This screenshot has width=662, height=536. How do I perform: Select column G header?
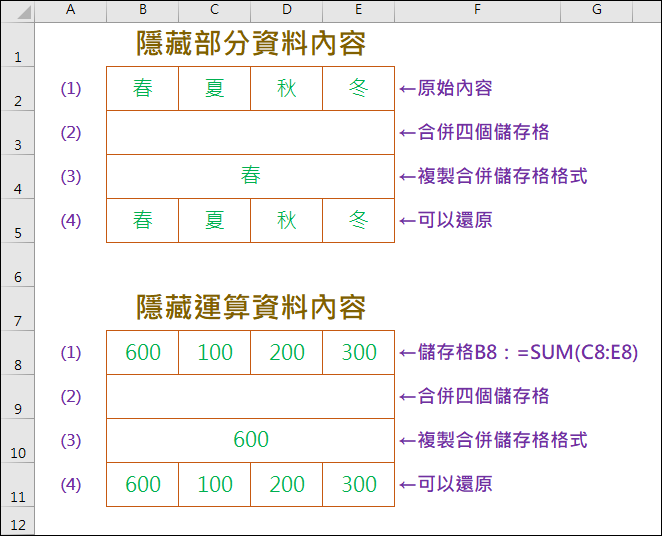point(597,10)
